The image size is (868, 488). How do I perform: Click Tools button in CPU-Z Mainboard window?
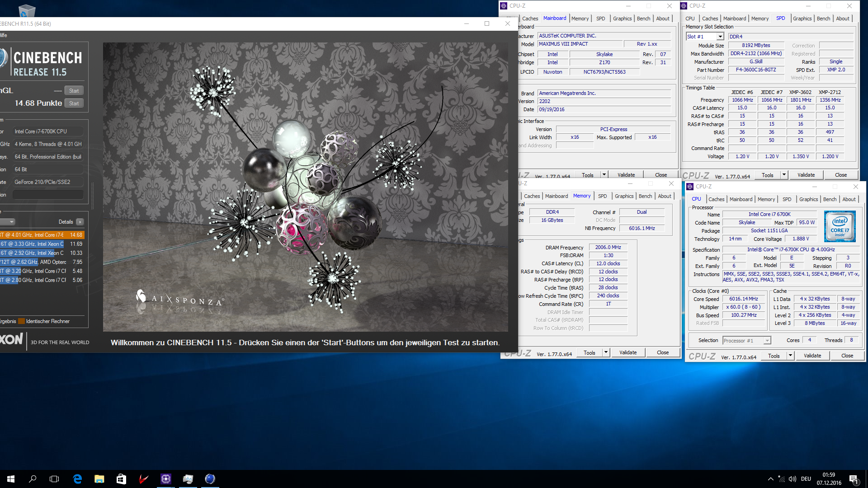coord(587,175)
